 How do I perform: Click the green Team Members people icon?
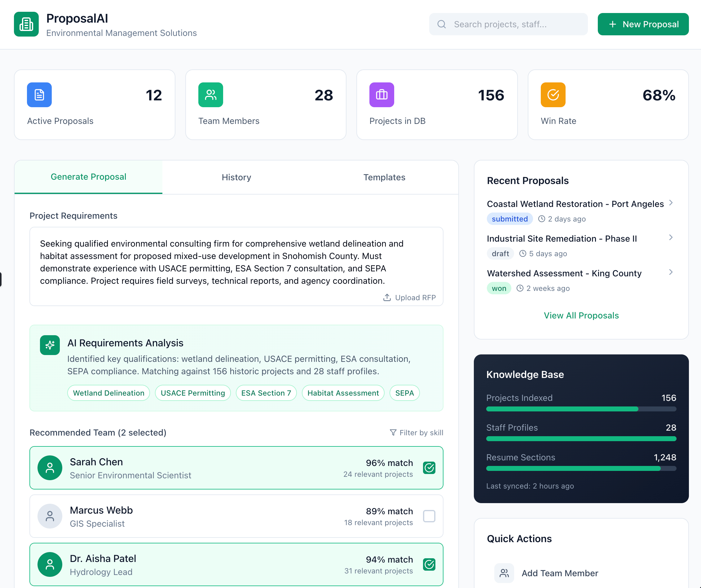211,95
